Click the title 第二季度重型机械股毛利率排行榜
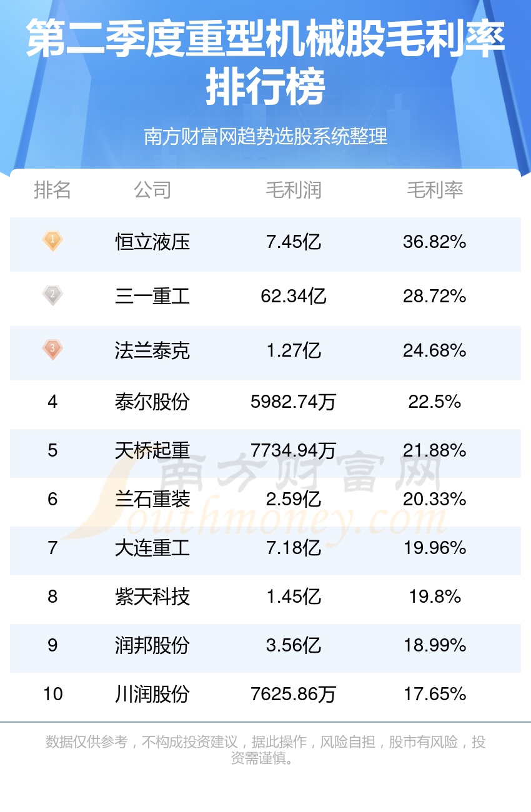This screenshot has width=531, height=812. click(265, 62)
